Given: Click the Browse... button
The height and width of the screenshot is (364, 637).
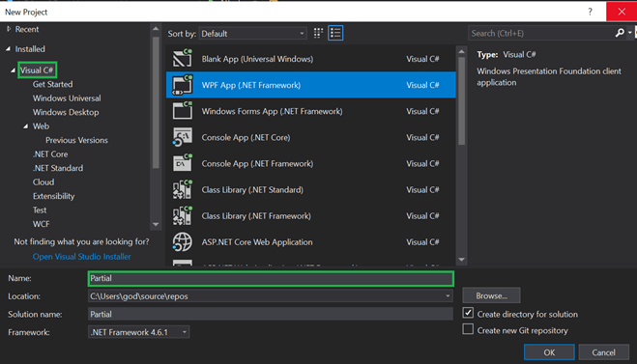Looking at the screenshot, I should [x=491, y=295].
